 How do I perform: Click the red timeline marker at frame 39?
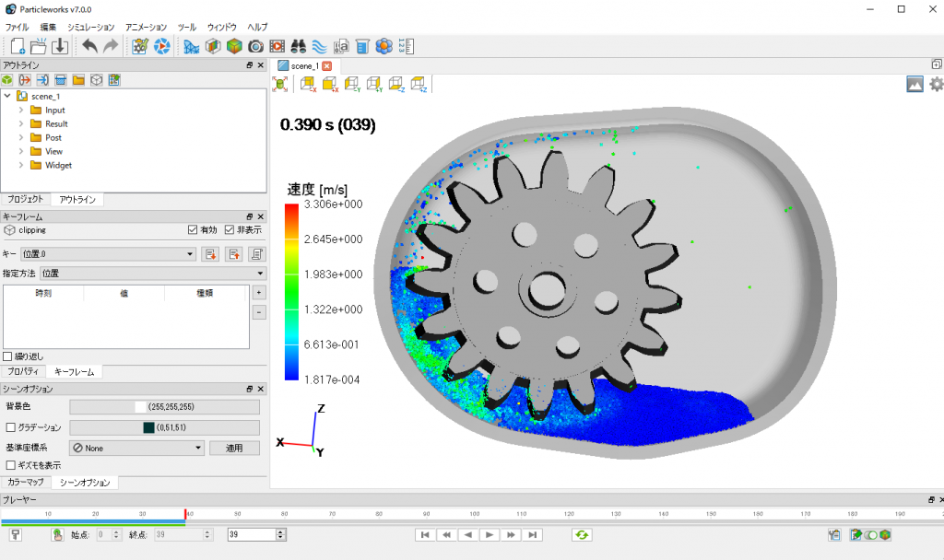[185, 514]
